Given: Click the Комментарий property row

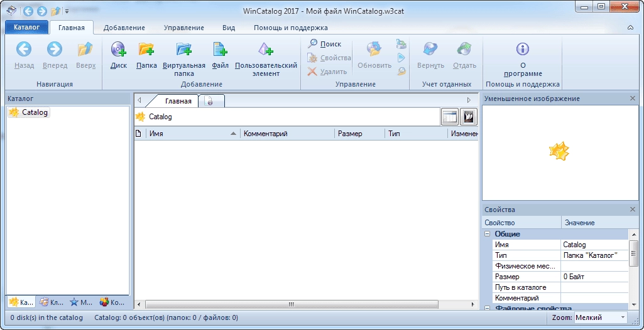Looking at the screenshot, I should pyautogui.click(x=560, y=298).
